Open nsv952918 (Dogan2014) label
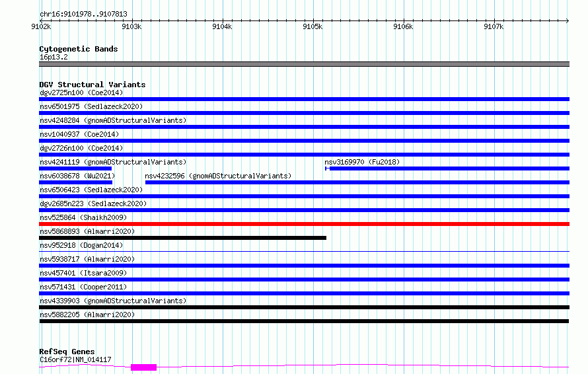The height and width of the screenshot is (374, 588). coord(81,245)
